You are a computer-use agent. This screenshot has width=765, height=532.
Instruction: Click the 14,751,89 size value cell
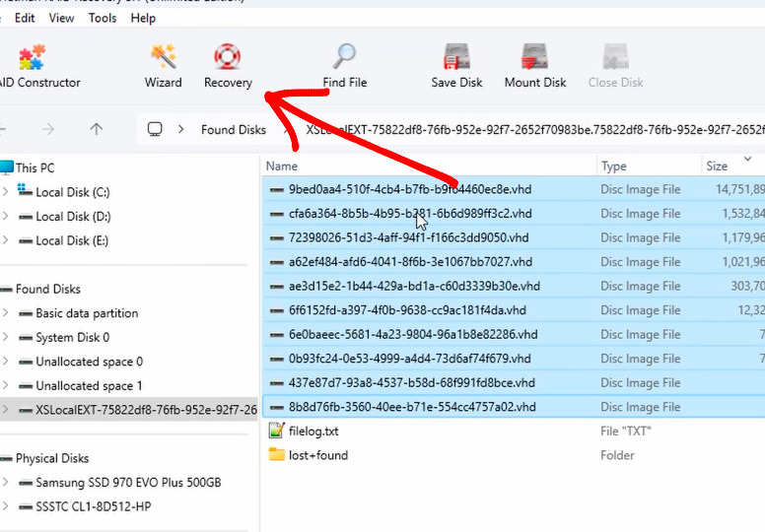click(x=739, y=190)
